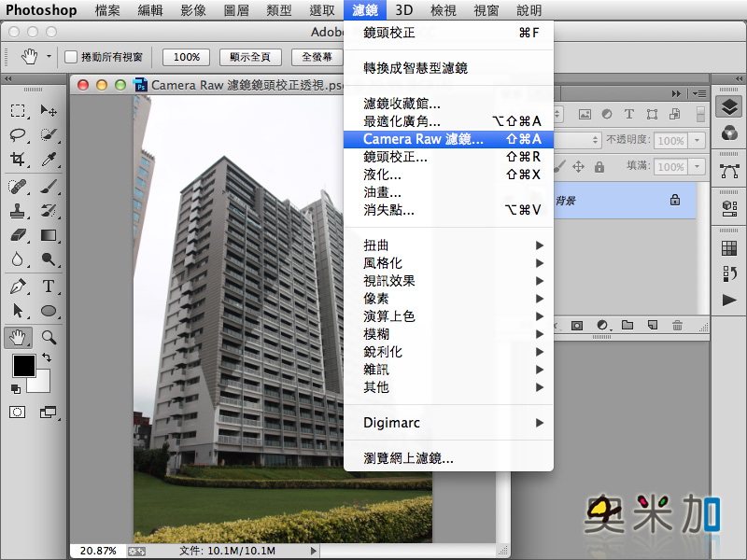This screenshot has height=560, width=747.
Task: Select the Crop tool
Action: 18,159
